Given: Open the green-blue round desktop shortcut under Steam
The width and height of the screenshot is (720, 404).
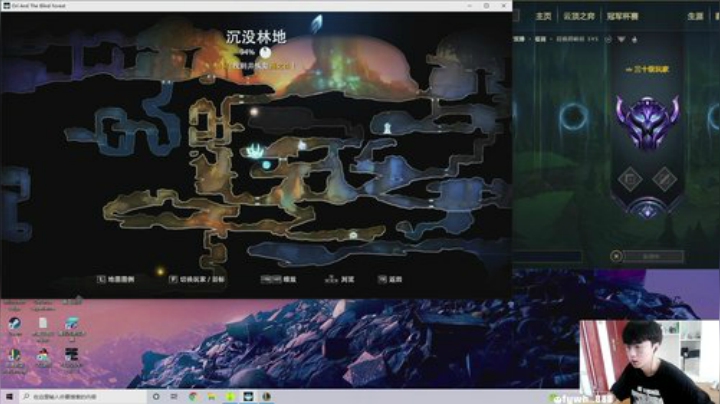Looking at the screenshot, I should pyautogui.click(x=14, y=355).
